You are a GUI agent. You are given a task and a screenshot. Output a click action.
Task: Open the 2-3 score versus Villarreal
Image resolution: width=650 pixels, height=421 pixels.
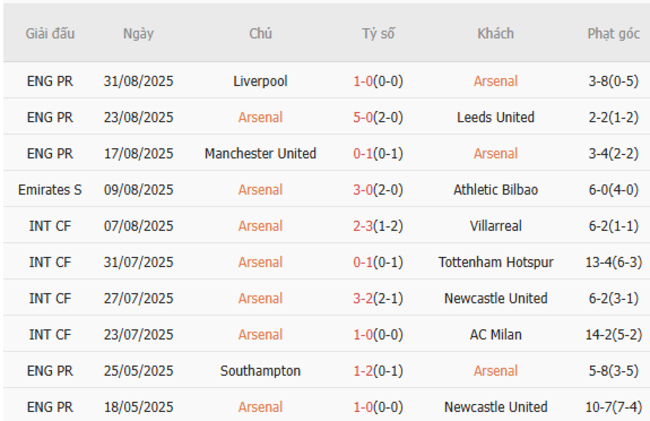coord(377,226)
